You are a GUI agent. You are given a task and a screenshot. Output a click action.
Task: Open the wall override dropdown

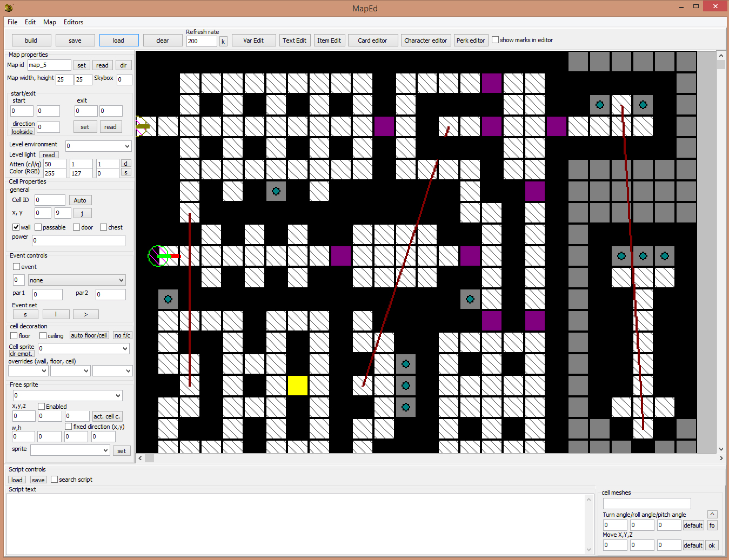click(28, 371)
